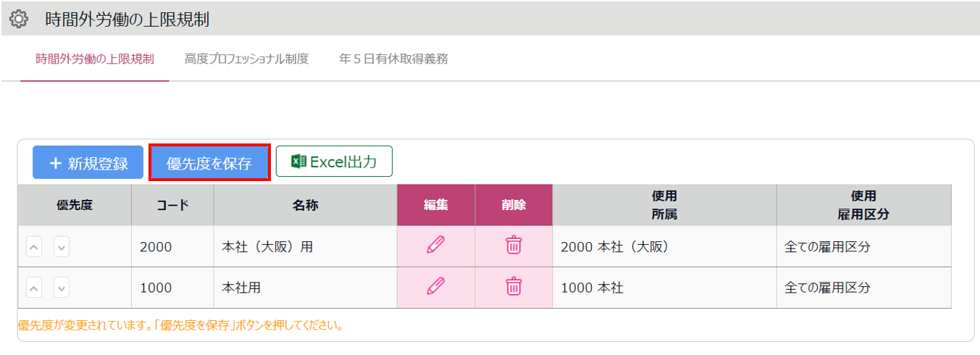The width and height of the screenshot is (980, 355).
Task: Click pencil edit icon for 本社（大阪）用
Action: (x=435, y=245)
